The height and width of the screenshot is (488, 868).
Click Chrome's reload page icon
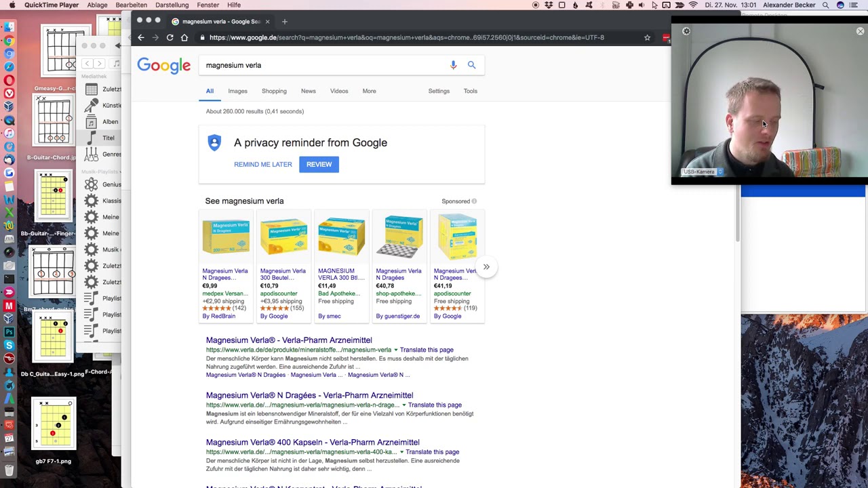click(x=170, y=37)
